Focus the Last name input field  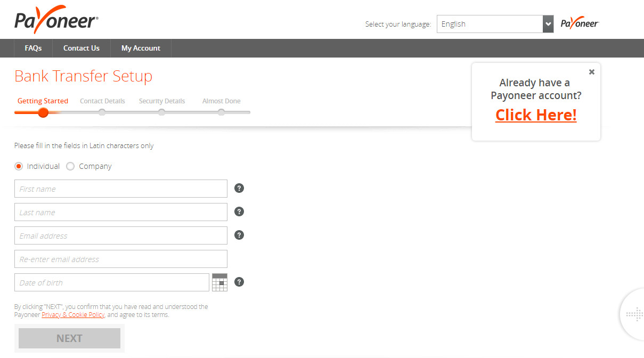coord(121,212)
